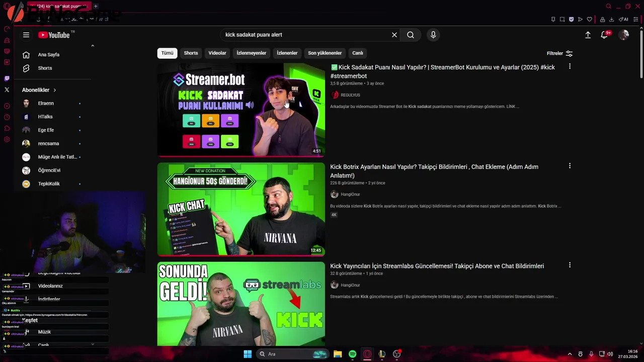Open Opera sidebar settings gear

tap(7, 139)
